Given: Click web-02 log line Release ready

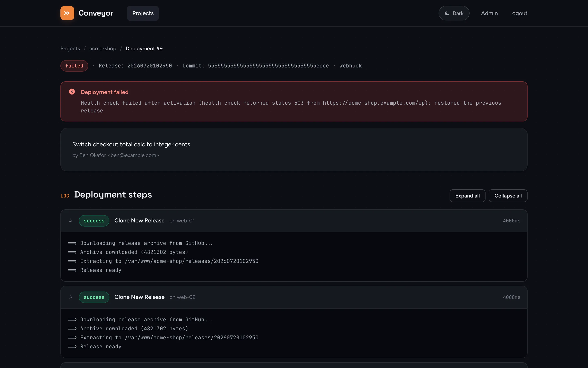Looking at the screenshot, I should [95, 347].
